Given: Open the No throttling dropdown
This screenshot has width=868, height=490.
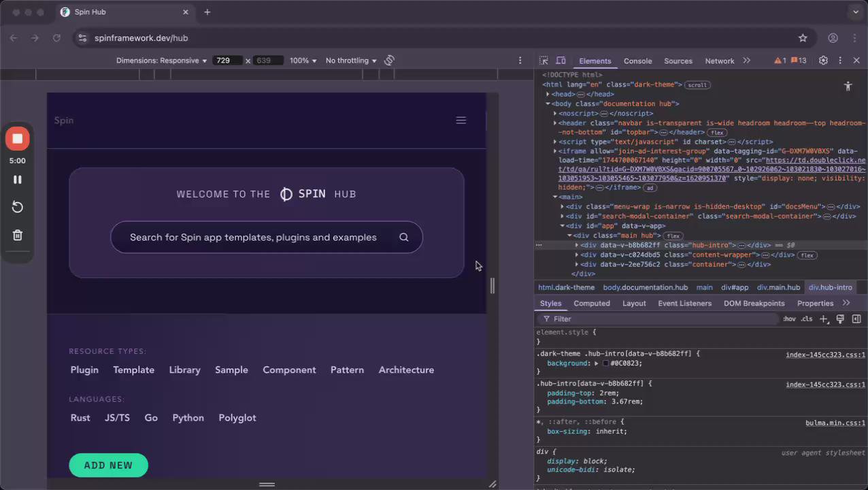Looking at the screenshot, I should tap(351, 61).
